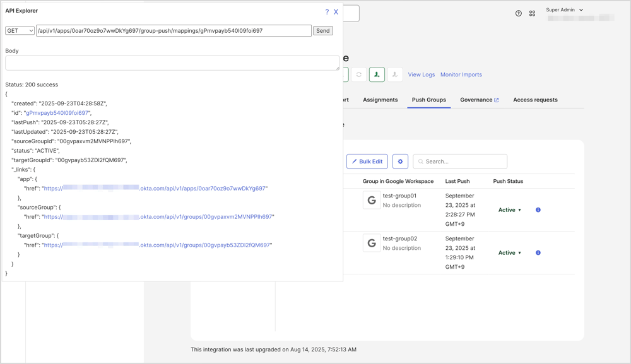This screenshot has width=631, height=364.
Task: Open the GET method dropdown
Action: click(x=20, y=30)
